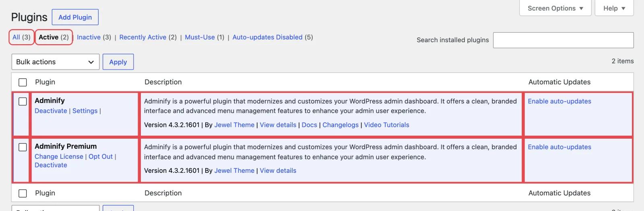The width and height of the screenshot is (644, 211).
Task: Check the Adminify Premium checkbox
Action: click(23, 147)
